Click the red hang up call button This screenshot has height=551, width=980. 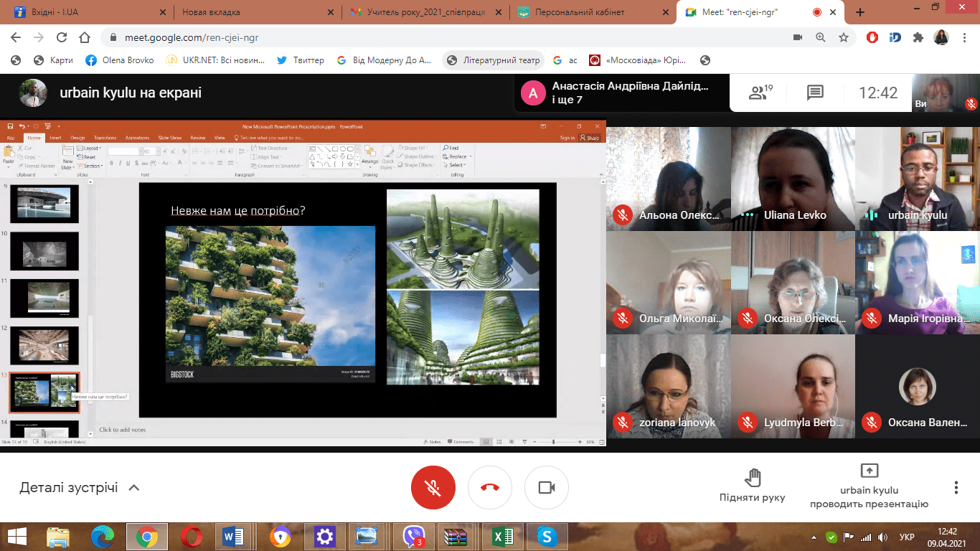point(490,488)
